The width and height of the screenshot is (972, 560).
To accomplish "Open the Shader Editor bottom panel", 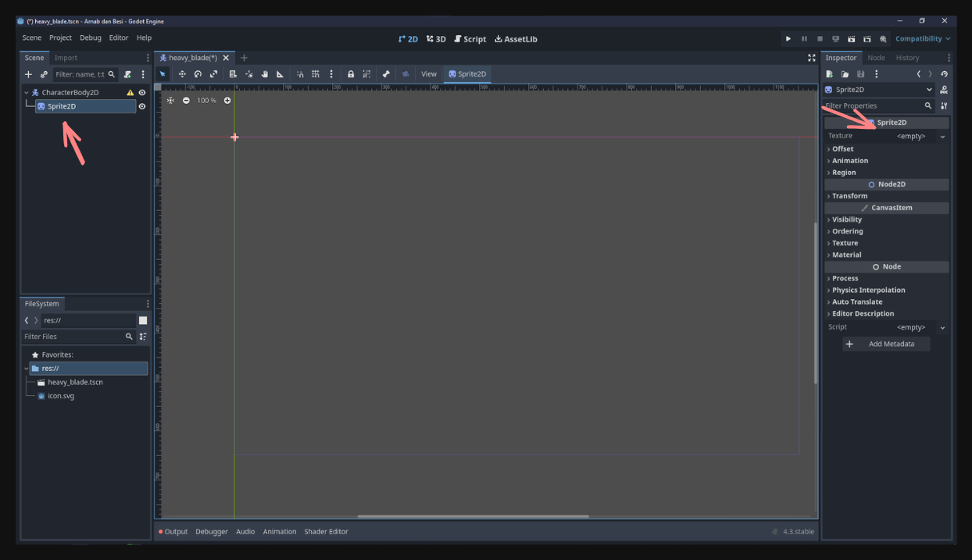I will coord(326,532).
